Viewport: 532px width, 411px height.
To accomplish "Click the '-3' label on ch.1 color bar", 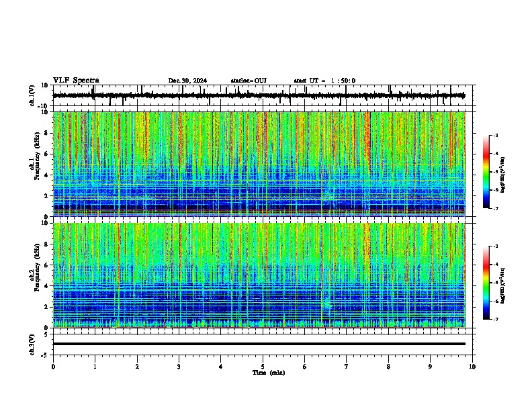I will click(x=495, y=136).
